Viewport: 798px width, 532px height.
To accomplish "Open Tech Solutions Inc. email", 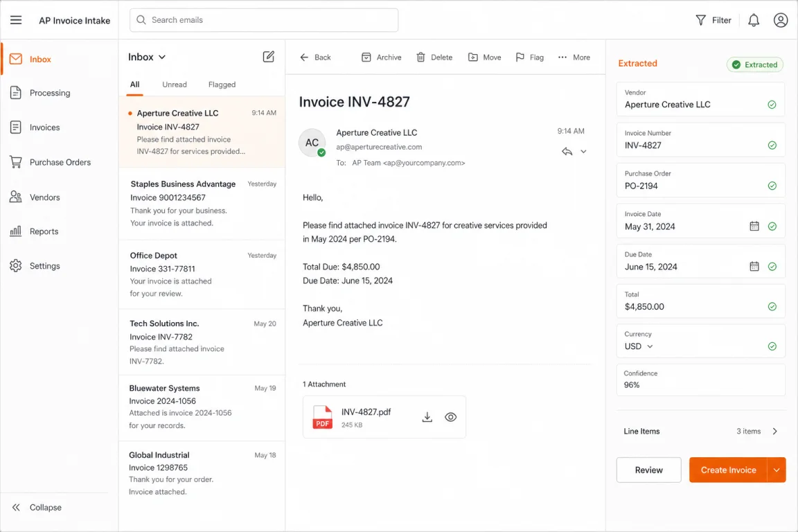I will pos(202,342).
